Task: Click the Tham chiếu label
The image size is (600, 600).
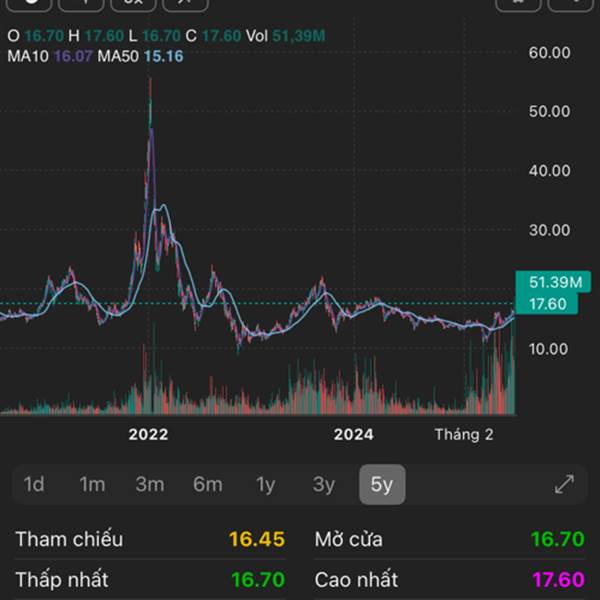Action: tap(69, 539)
